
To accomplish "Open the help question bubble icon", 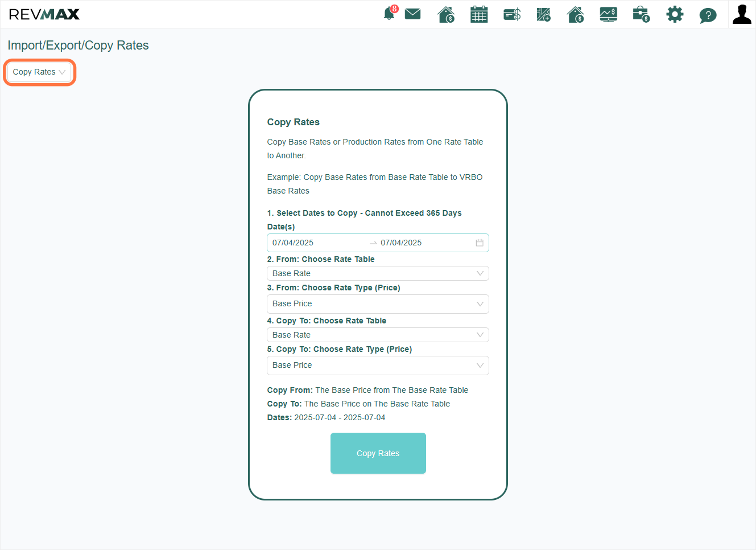I will point(708,15).
